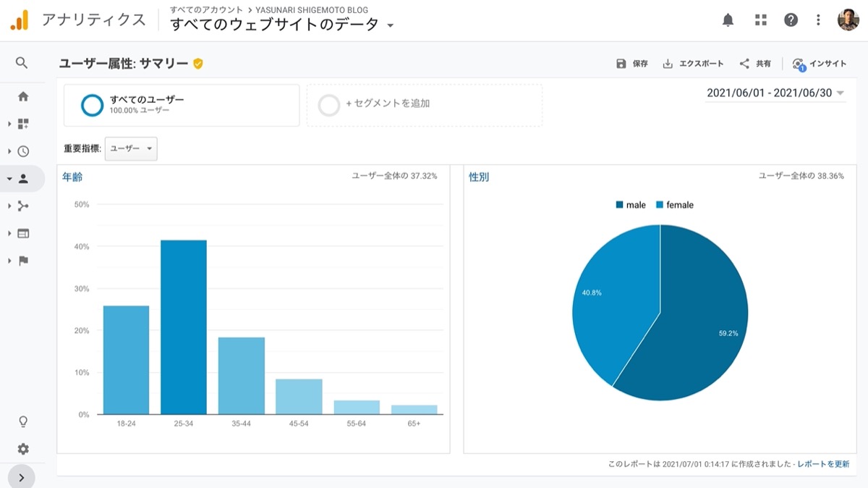Viewport: 868px width, 488px height.
Task: Open the ユーザー key metric dropdown
Action: (131, 148)
